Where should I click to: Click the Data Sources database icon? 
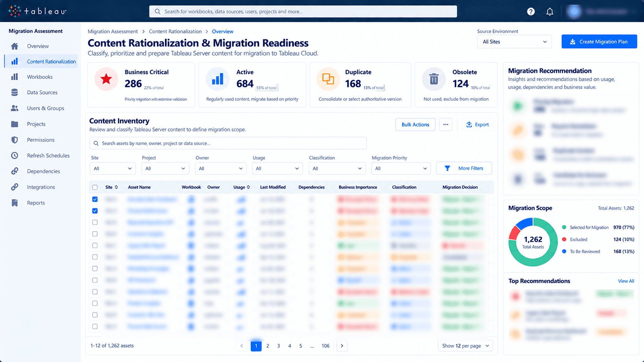click(x=15, y=92)
